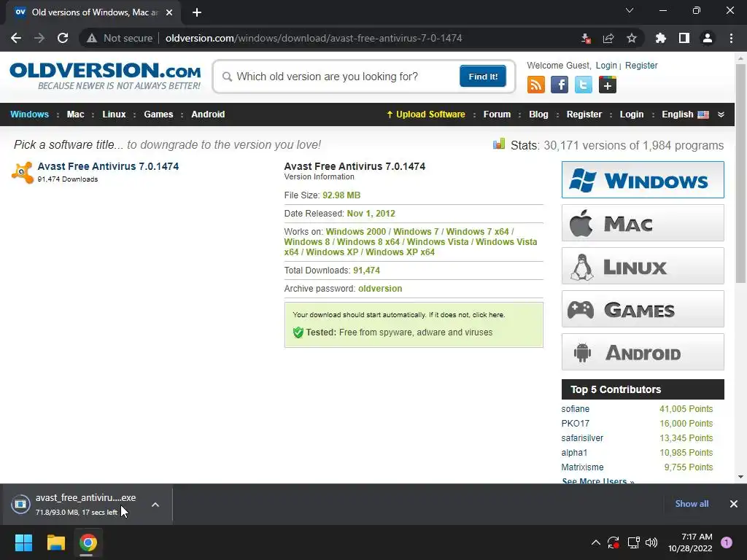
Task: Open the English language dropdown
Action: coord(685,114)
